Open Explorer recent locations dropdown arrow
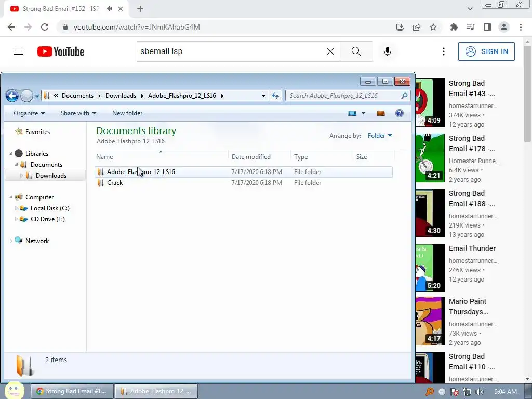 [37, 96]
